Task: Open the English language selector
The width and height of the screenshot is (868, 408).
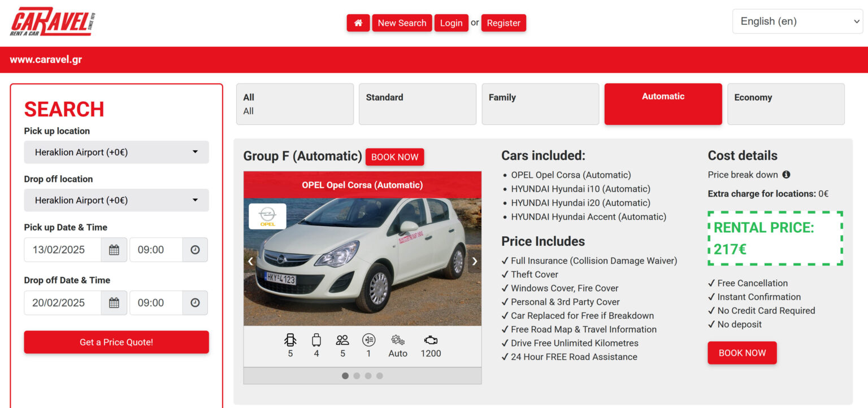Action: [x=797, y=21]
